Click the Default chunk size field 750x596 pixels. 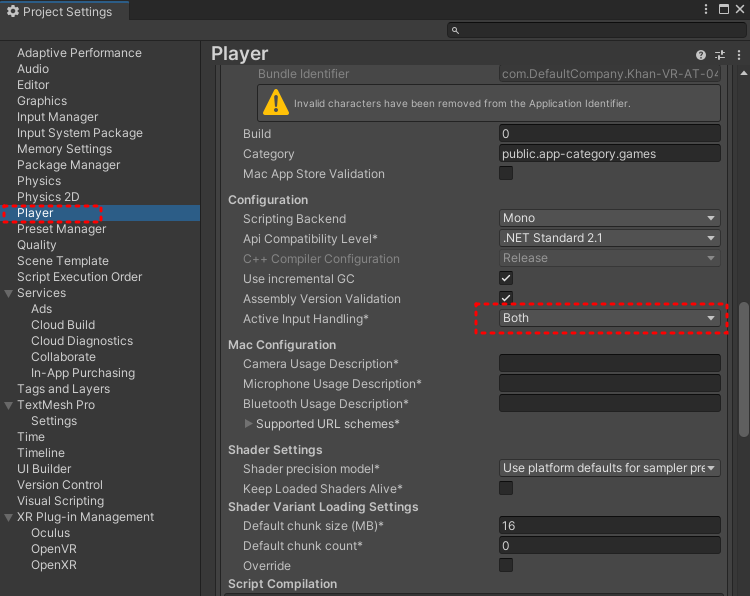[609, 526]
